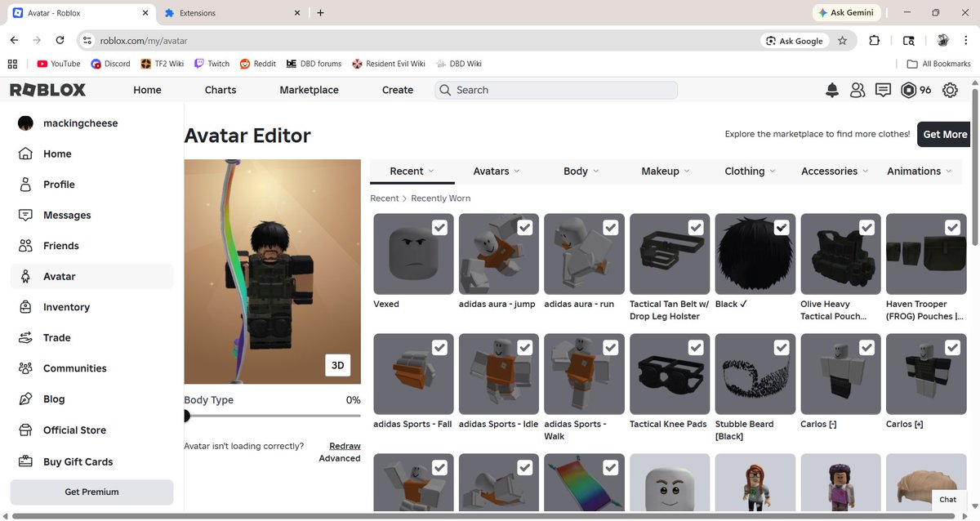Click the Messages icon in the sidebar
The image size is (980, 521).
coord(25,215)
